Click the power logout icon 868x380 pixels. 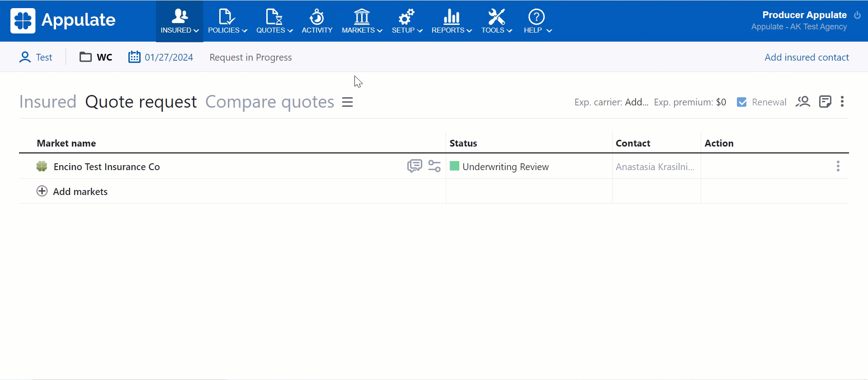[857, 15]
